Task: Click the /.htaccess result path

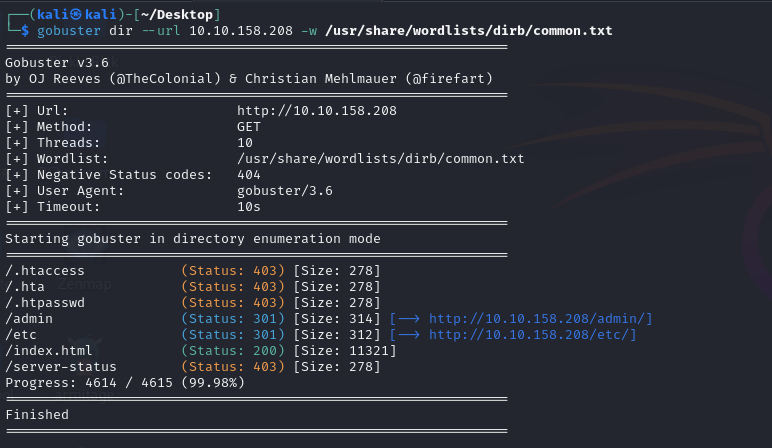Action: tap(45, 270)
